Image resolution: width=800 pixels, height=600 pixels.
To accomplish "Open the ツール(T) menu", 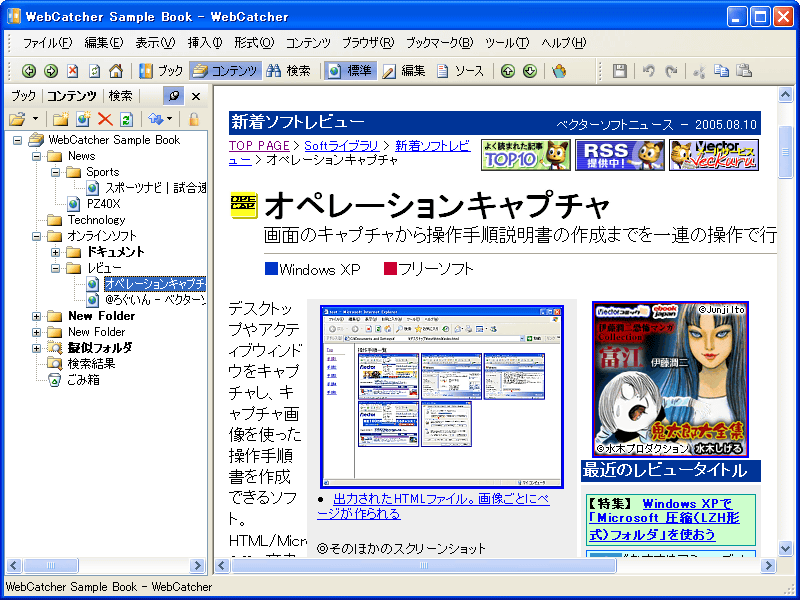I will pyautogui.click(x=507, y=43).
